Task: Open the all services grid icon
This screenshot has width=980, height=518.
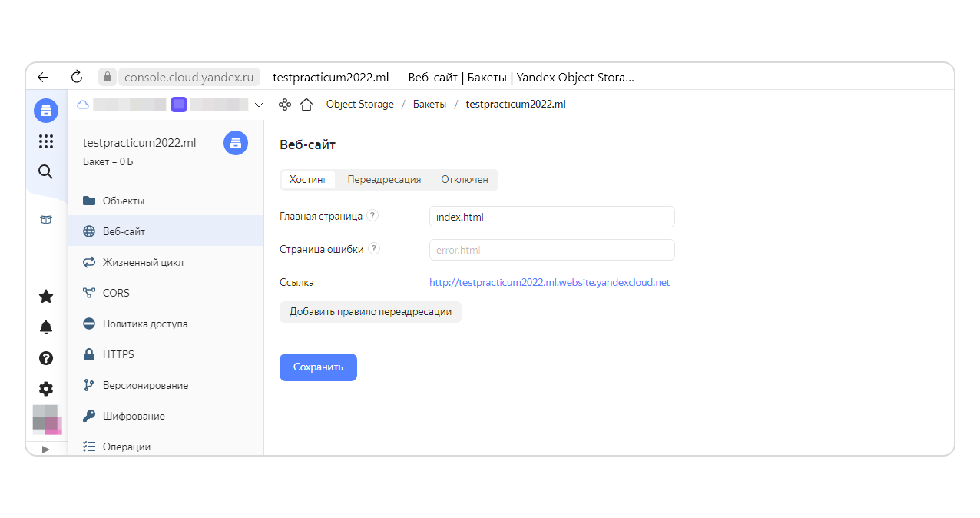Action: (46, 141)
